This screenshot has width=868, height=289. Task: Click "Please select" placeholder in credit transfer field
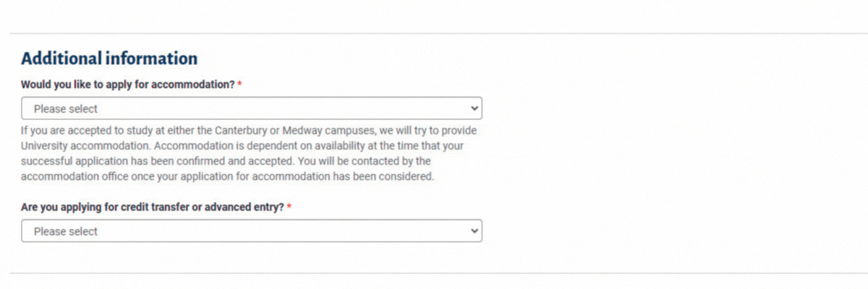[x=66, y=232]
